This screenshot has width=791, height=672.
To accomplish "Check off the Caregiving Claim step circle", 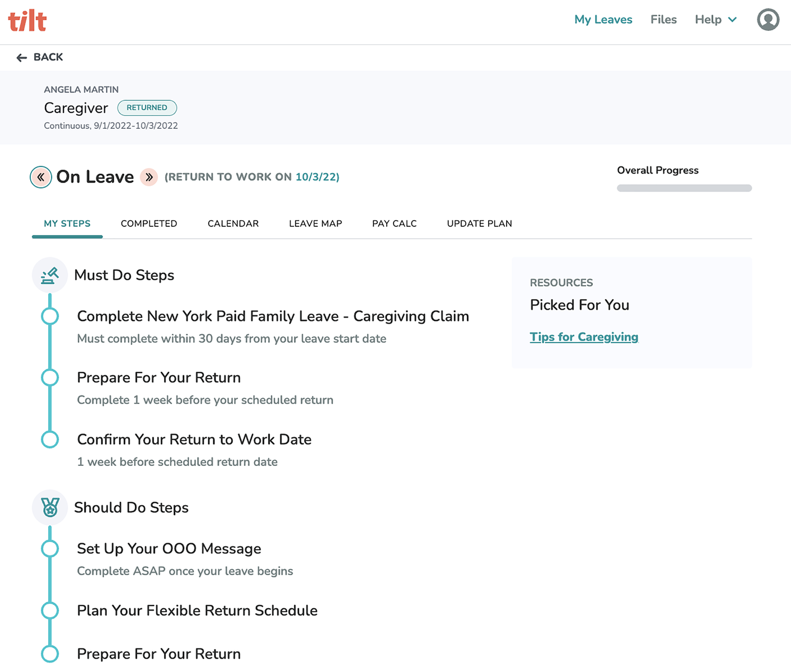I will 50,316.
